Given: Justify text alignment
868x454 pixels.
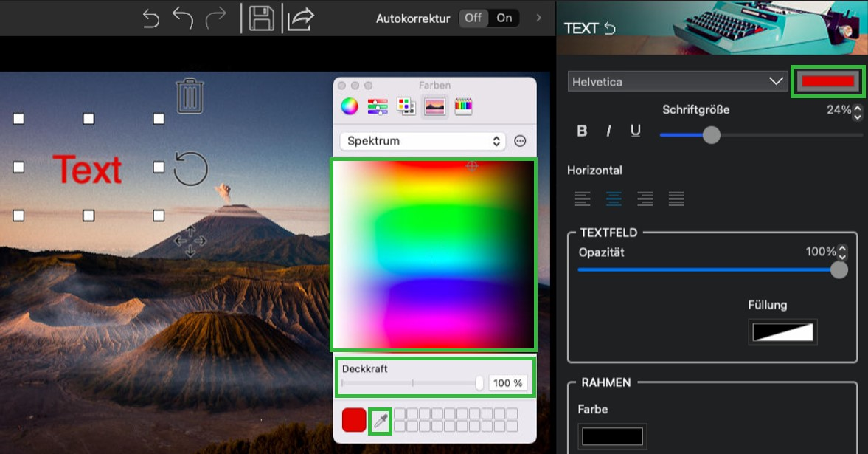Looking at the screenshot, I should [676, 199].
